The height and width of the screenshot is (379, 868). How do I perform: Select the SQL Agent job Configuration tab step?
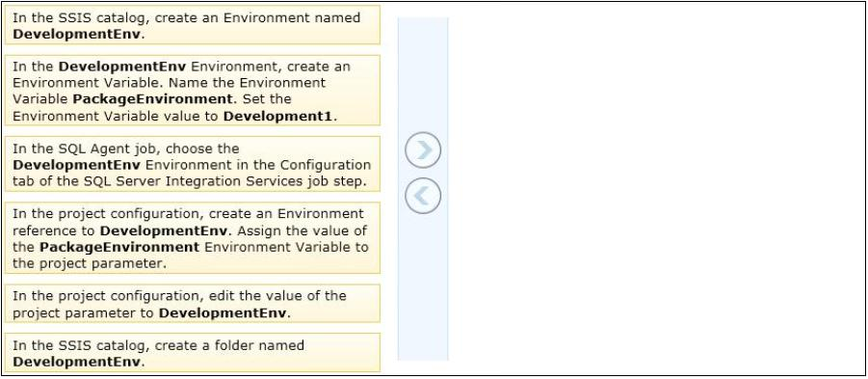[x=193, y=164]
